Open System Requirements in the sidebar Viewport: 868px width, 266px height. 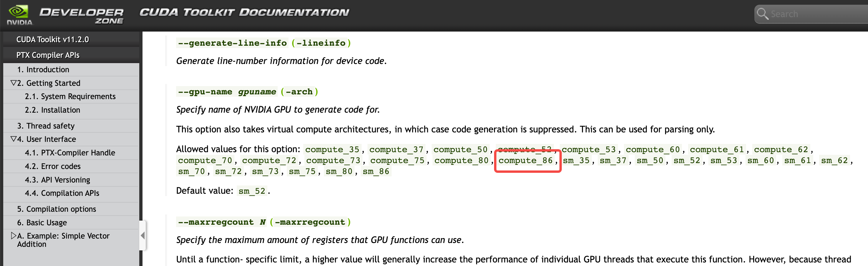pos(70,96)
